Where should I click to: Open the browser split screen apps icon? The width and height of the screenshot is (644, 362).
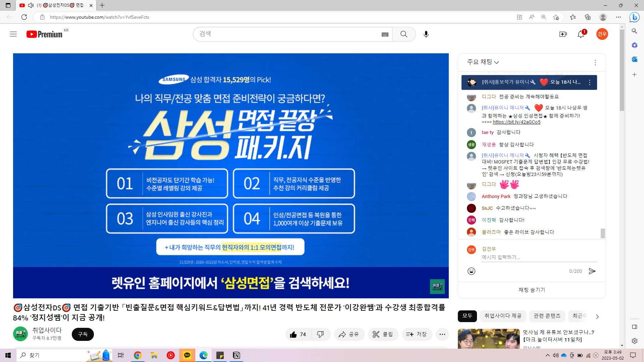point(520,17)
